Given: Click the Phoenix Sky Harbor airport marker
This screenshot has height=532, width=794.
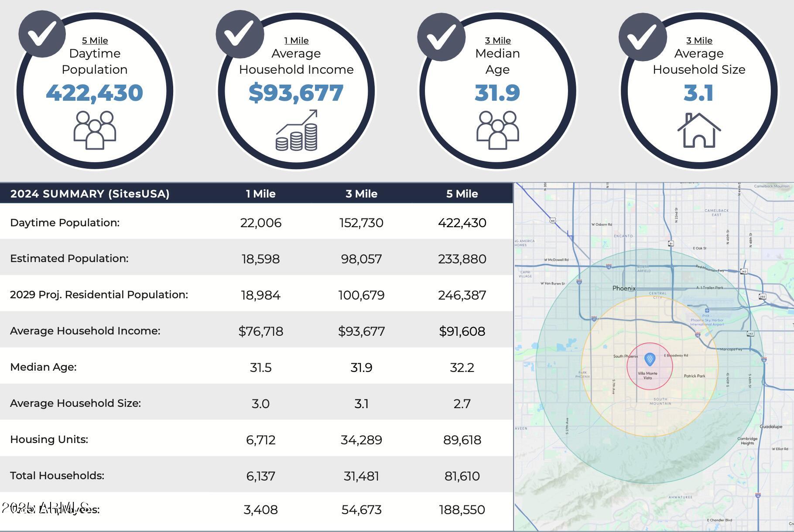Looking at the screenshot, I should (x=707, y=311).
